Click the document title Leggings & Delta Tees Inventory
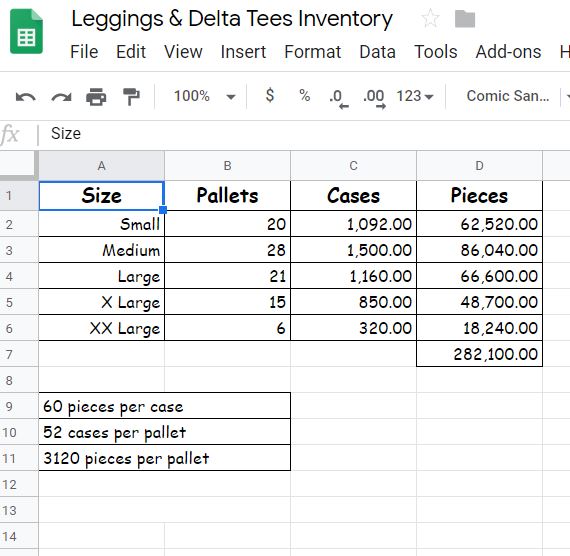Image resolution: width=570 pixels, height=556 pixels. 232,19
